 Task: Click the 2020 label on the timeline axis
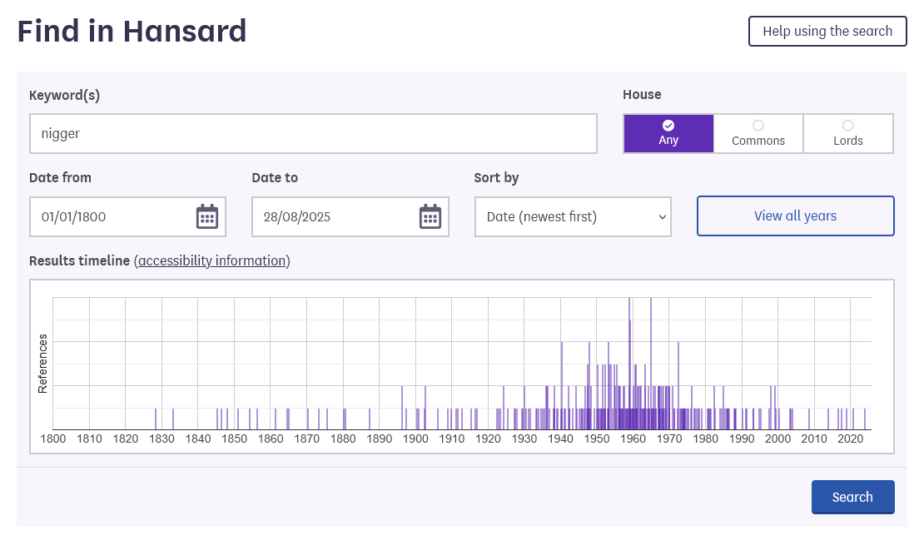coord(851,439)
